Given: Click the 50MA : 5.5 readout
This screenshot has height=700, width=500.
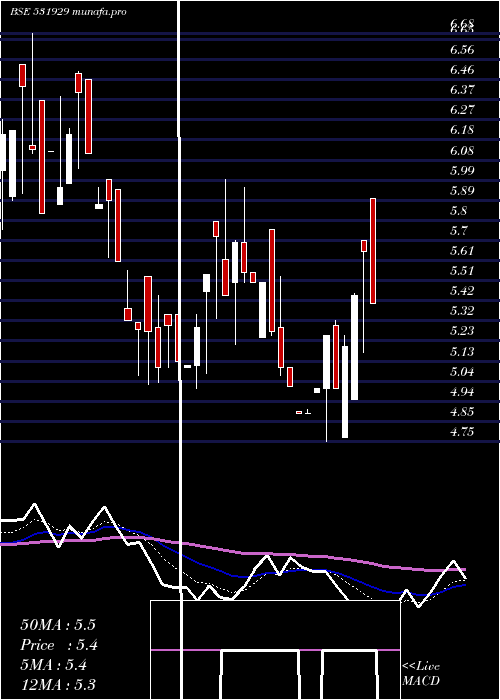Looking at the screenshot, I should (x=58, y=625).
